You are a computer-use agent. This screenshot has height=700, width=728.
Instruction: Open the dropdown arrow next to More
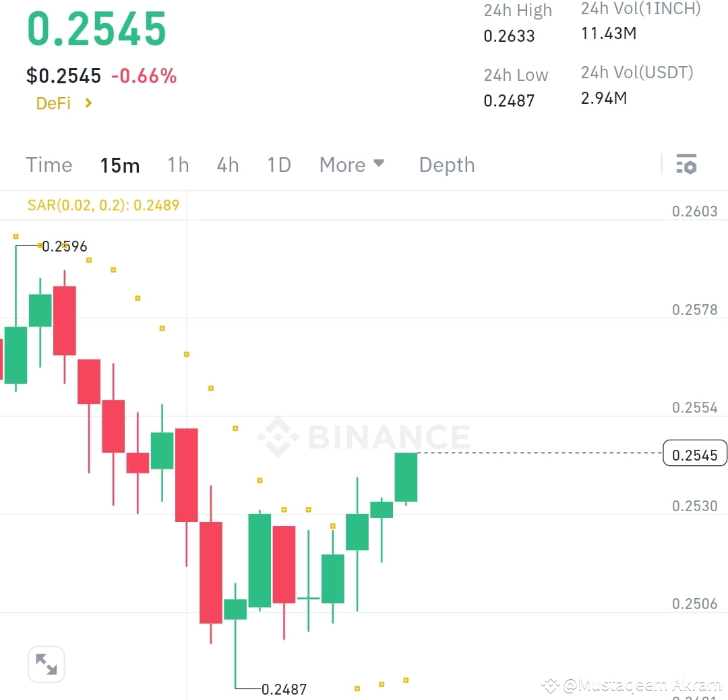pyautogui.click(x=379, y=164)
